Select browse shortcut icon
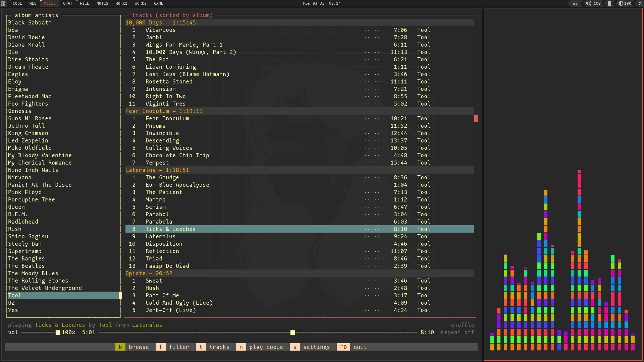Image resolution: width=644 pixels, height=362 pixels. (x=119, y=347)
